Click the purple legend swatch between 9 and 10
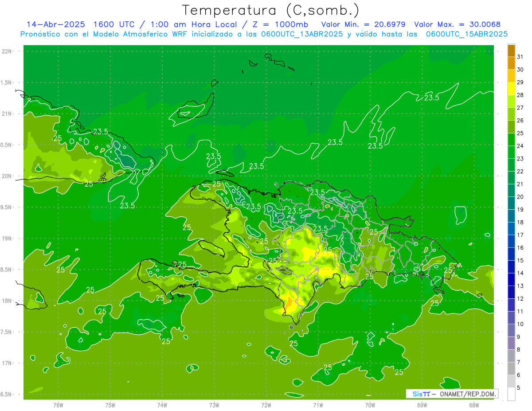Screen dimensions: 532x411 [x=511, y=330]
